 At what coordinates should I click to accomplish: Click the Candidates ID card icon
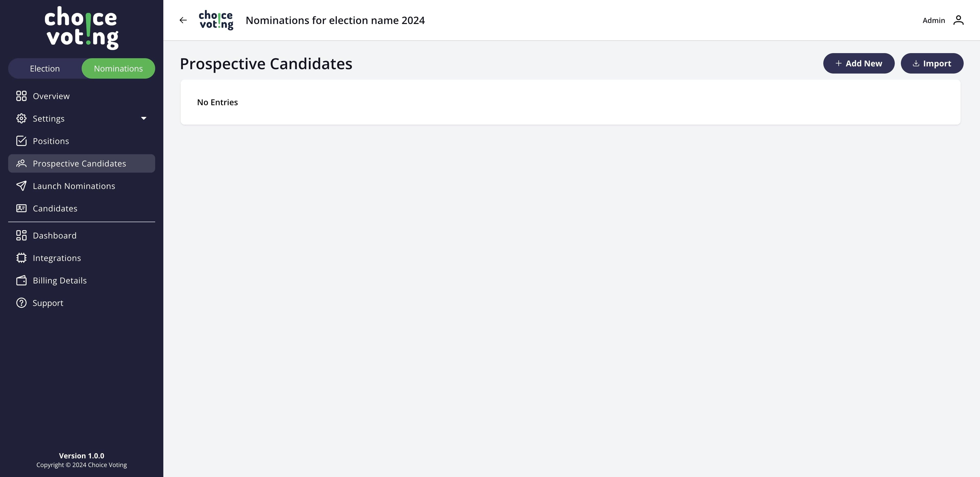21,208
